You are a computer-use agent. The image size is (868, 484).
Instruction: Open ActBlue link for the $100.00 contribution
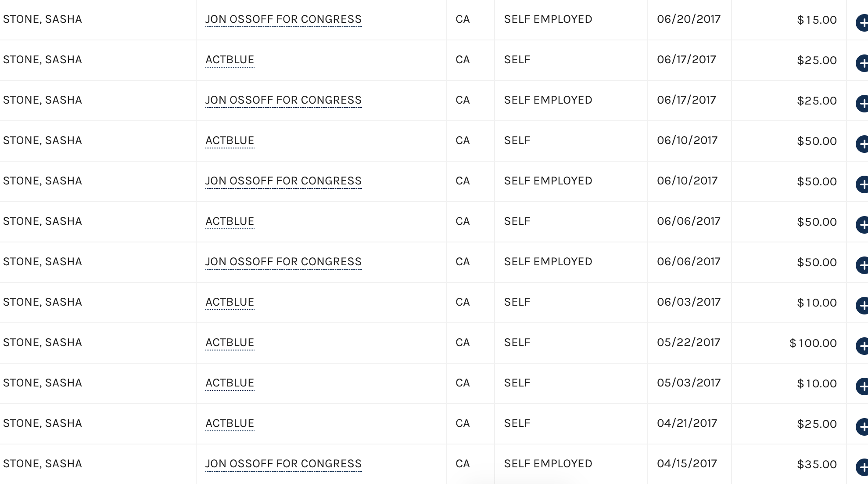click(x=230, y=343)
